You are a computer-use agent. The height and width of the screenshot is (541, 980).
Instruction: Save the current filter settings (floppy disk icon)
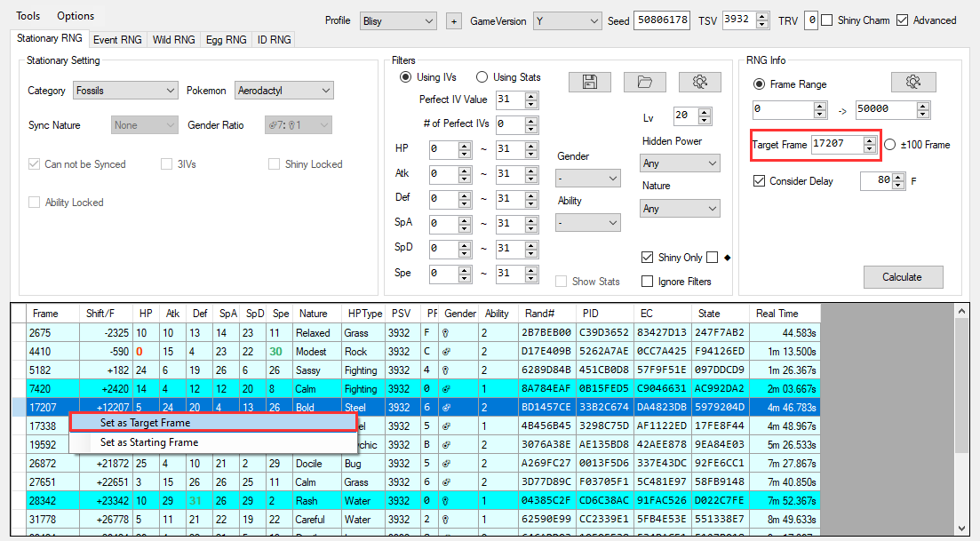point(589,82)
